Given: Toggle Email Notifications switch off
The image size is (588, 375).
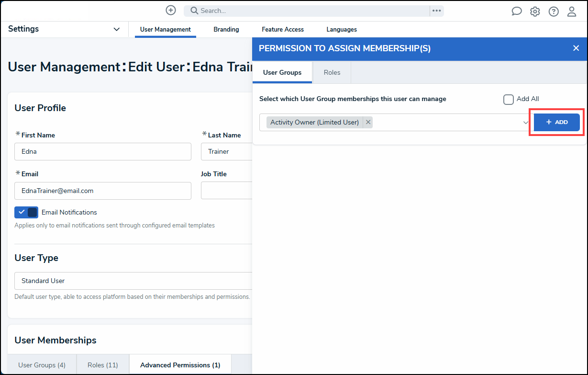Looking at the screenshot, I should (x=26, y=212).
